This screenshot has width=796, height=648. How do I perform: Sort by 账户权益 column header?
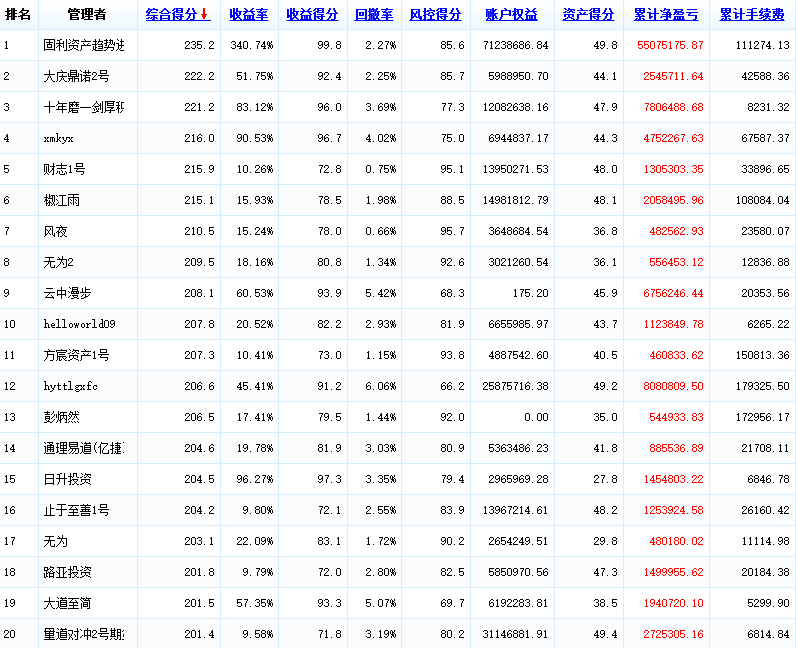point(511,15)
